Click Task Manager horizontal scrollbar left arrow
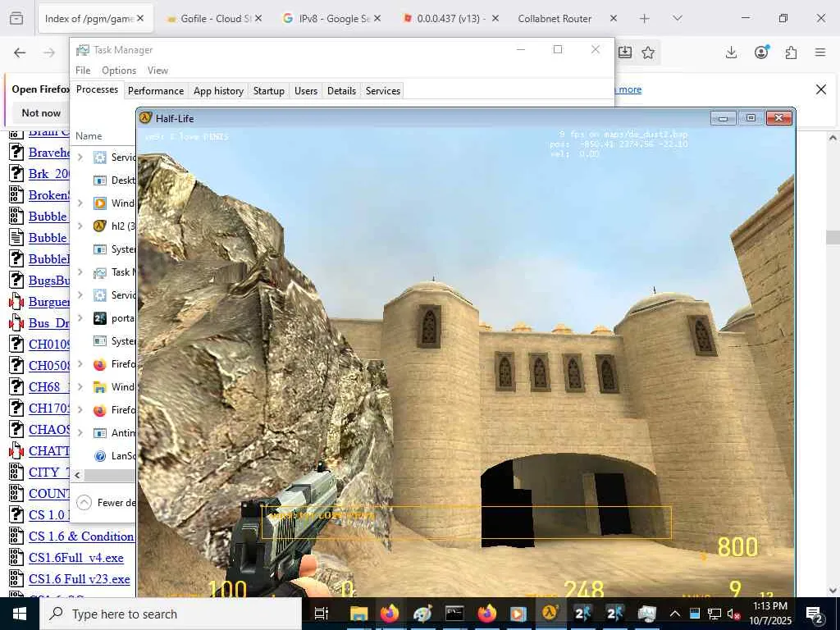Screen dimensions: 840x630 (x=77, y=475)
